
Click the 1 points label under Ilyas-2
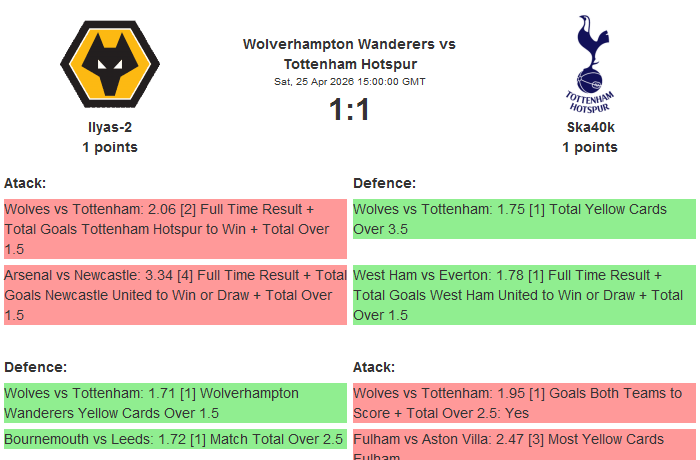pos(110,147)
